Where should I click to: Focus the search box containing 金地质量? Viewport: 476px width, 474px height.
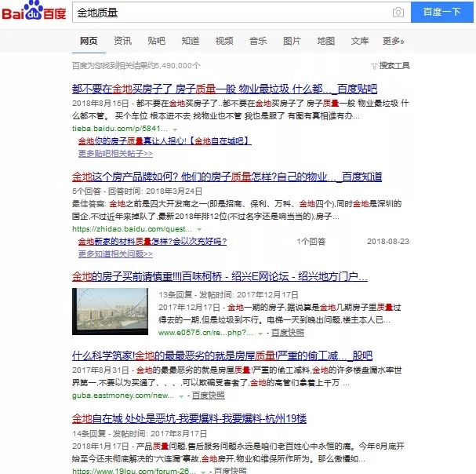(x=242, y=13)
